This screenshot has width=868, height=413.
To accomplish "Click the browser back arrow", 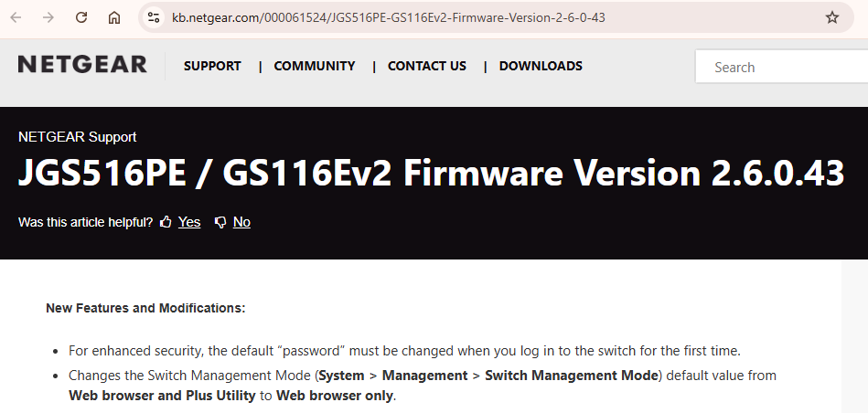I will pyautogui.click(x=16, y=17).
